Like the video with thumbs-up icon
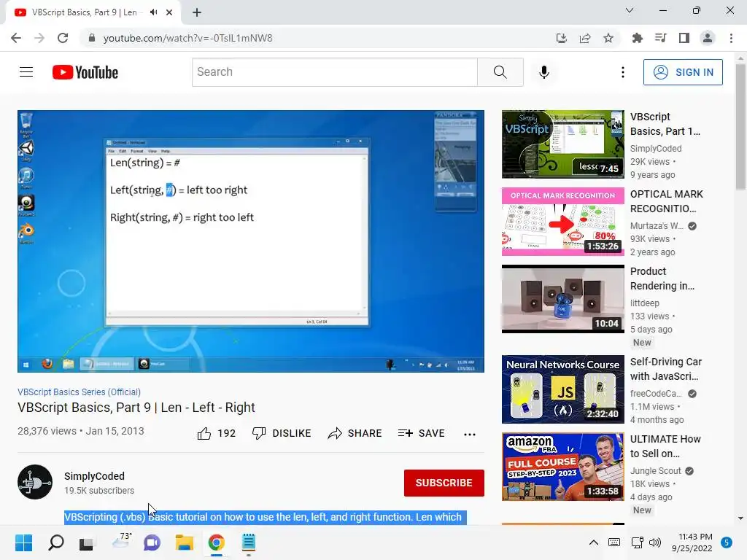This screenshot has width=747, height=560. click(x=204, y=433)
